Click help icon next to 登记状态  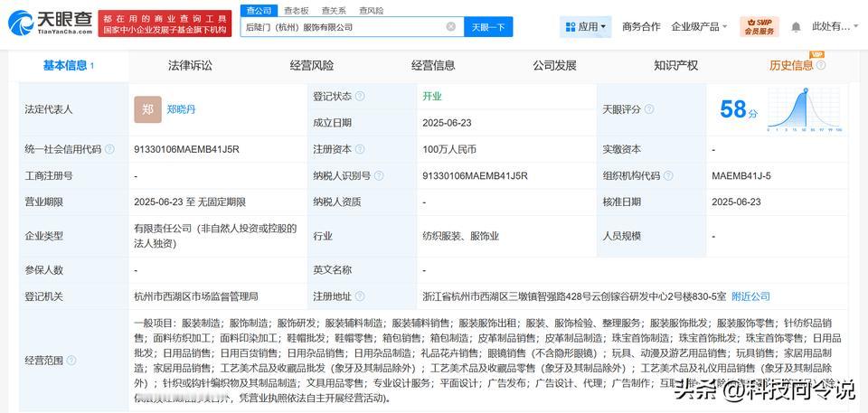pos(360,97)
